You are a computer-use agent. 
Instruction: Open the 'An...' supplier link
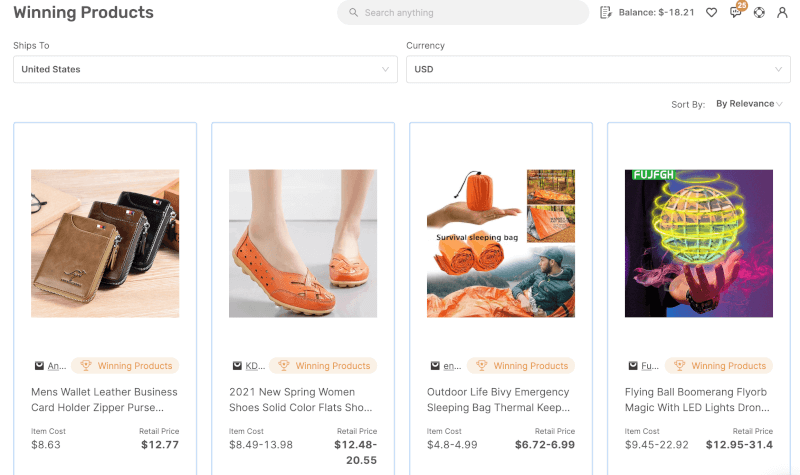[x=57, y=366]
